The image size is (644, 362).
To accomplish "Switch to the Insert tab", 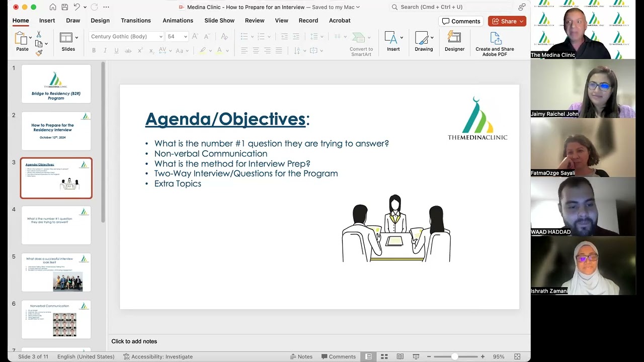I will point(47,21).
